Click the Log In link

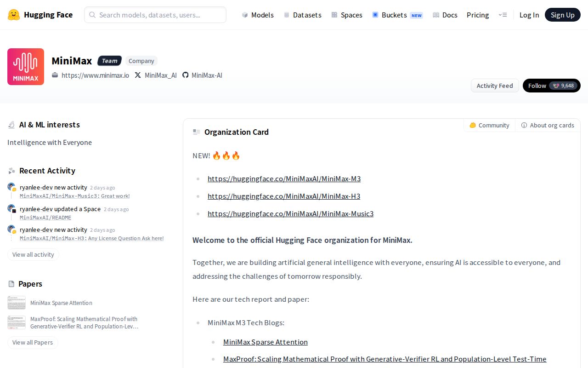(529, 15)
